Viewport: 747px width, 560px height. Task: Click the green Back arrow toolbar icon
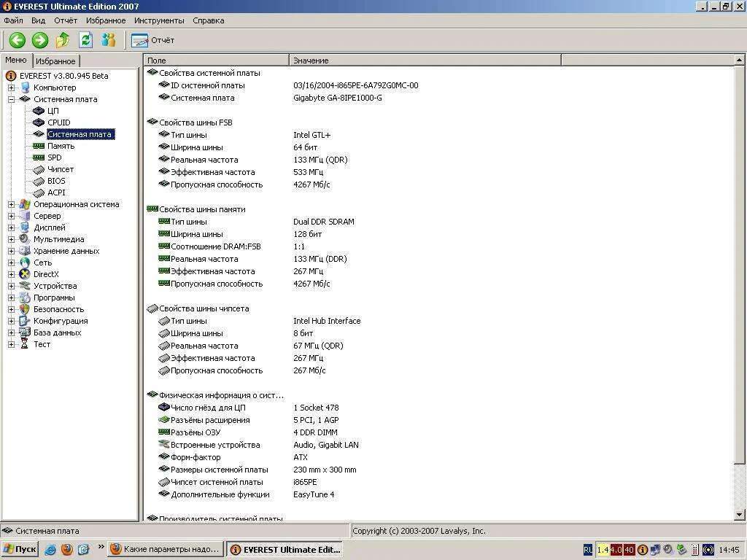[18, 40]
